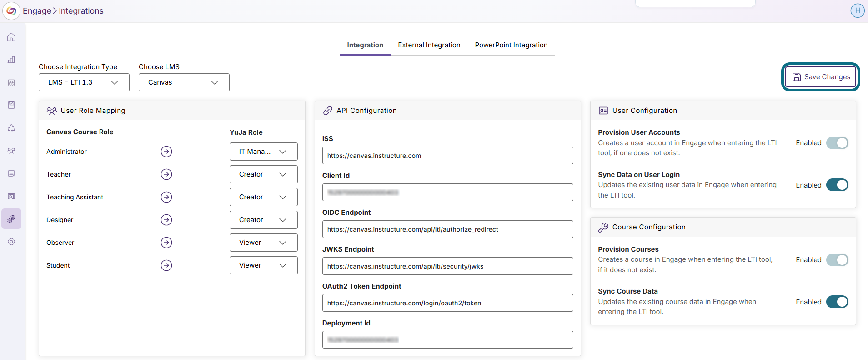This screenshot has width=868, height=360.
Task: Click the arrow icon next to Designer
Action: click(x=166, y=220)
